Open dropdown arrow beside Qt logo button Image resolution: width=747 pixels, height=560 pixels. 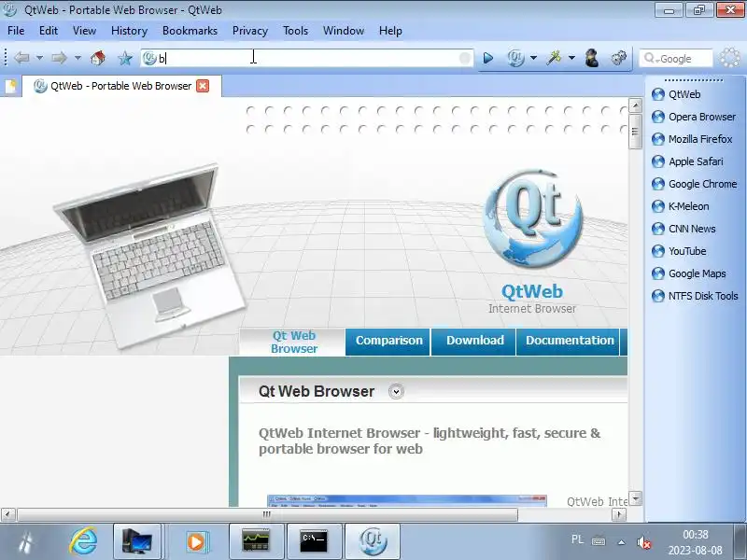pos(533,58)
